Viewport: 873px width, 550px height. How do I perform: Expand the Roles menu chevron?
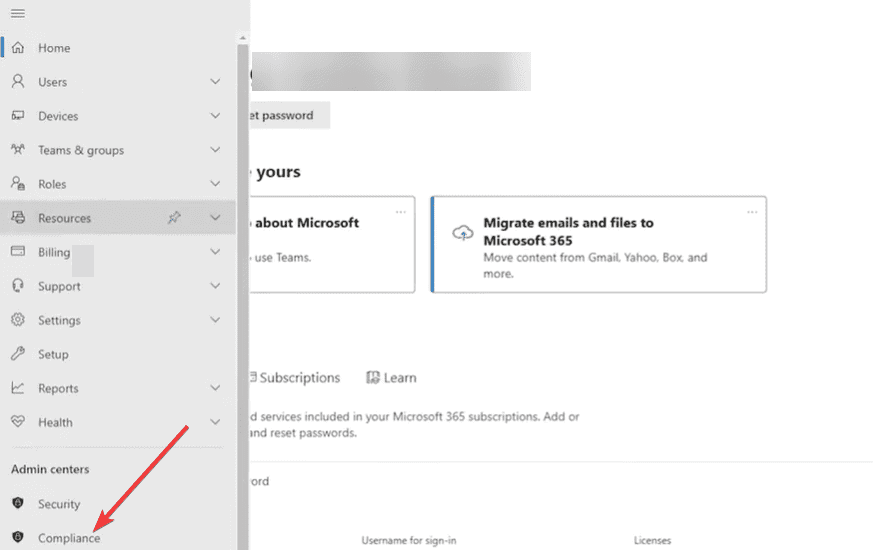[x=215, y=184]
